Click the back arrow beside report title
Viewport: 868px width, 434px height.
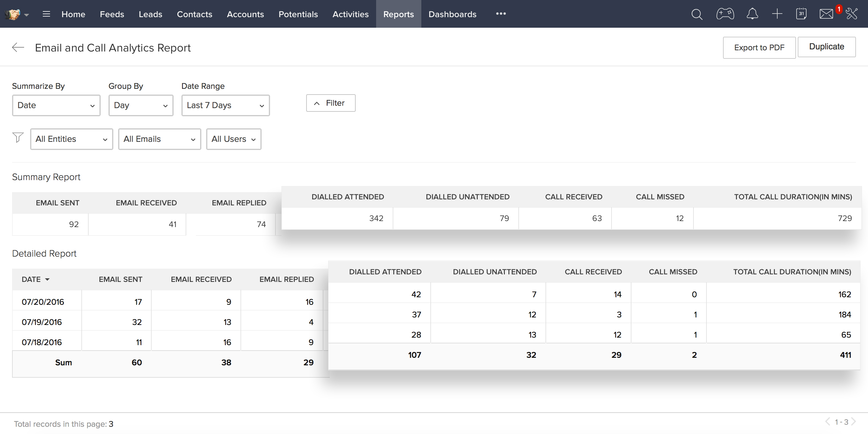pos(18,48)
